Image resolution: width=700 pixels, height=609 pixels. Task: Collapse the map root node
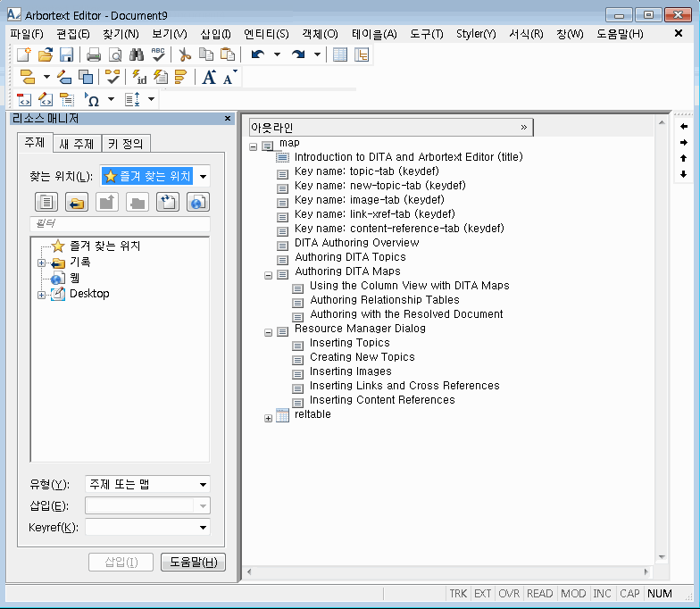(x=254, y=146)
